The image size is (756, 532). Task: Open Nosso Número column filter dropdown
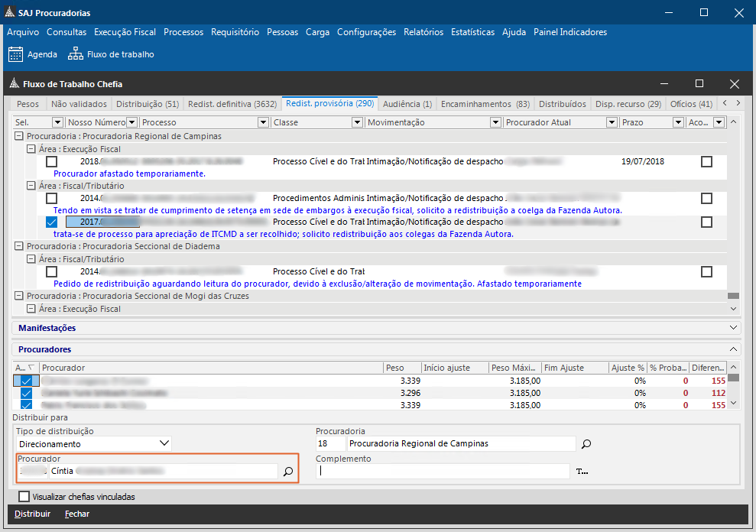(131, 122)
